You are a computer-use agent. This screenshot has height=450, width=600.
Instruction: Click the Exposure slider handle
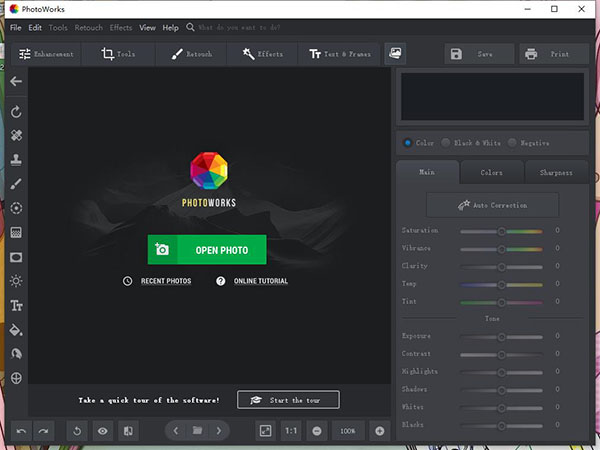pos(501,337)
